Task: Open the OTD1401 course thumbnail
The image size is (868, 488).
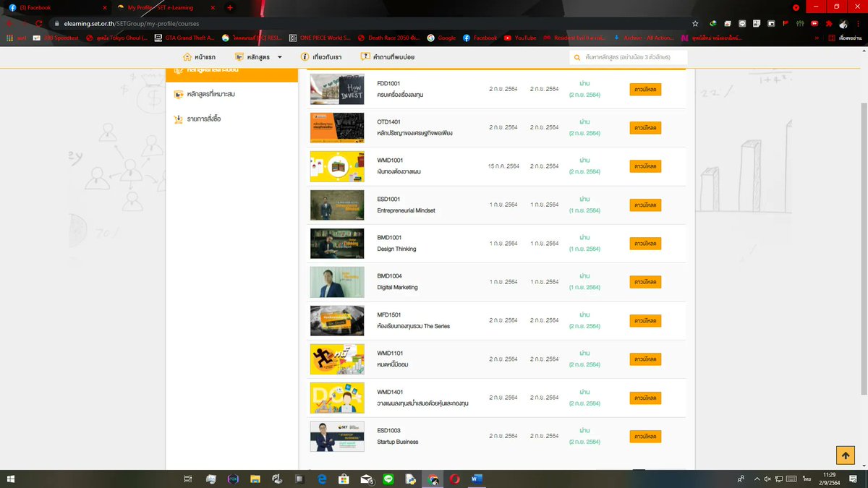Action: [337, 128]
